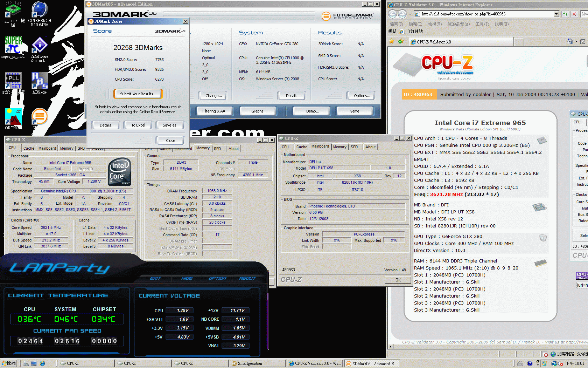
Task: Launch the setfsb PLL SET icon
Action: [x=13, y=83]
